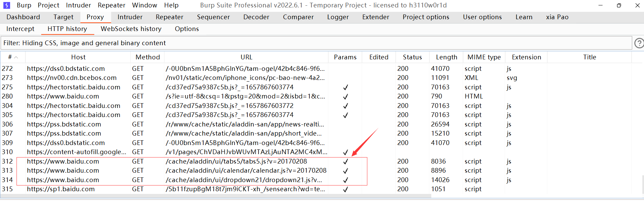Screen dimensions: 644x201
Task: Click the Params checkmark in row 315
Action: (x=345, y=190)
